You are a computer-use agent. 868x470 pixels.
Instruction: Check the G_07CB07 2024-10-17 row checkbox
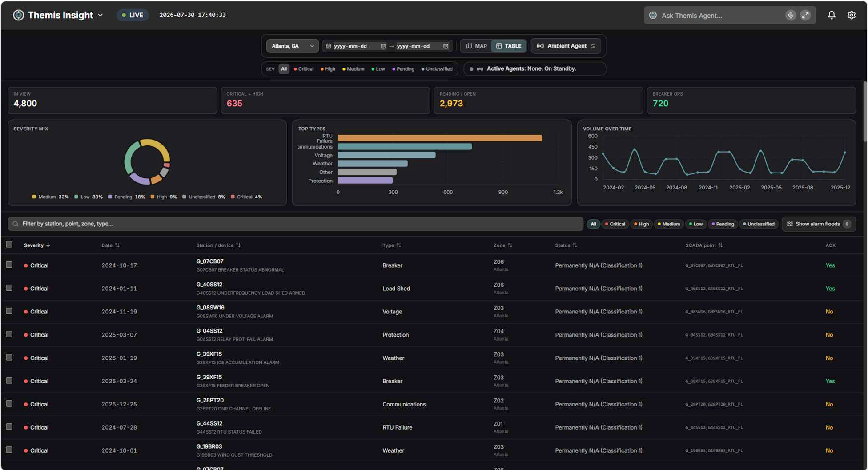(9, 265)
